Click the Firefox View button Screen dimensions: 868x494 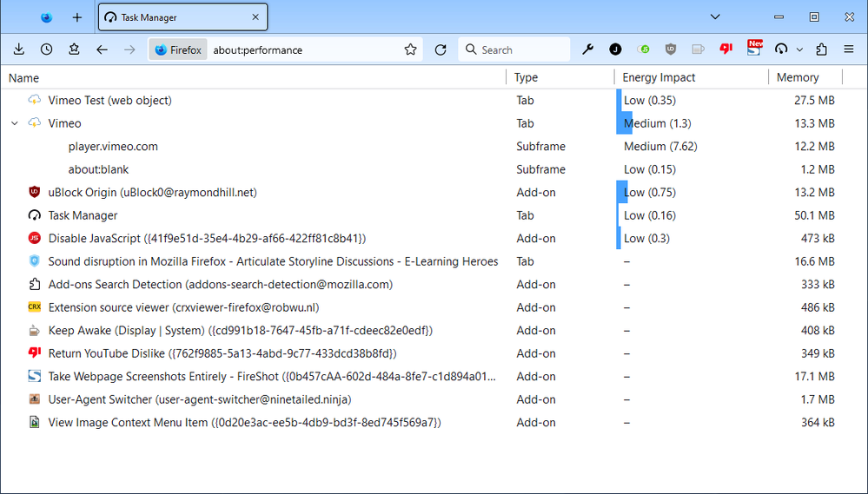[x=47, y=17]
